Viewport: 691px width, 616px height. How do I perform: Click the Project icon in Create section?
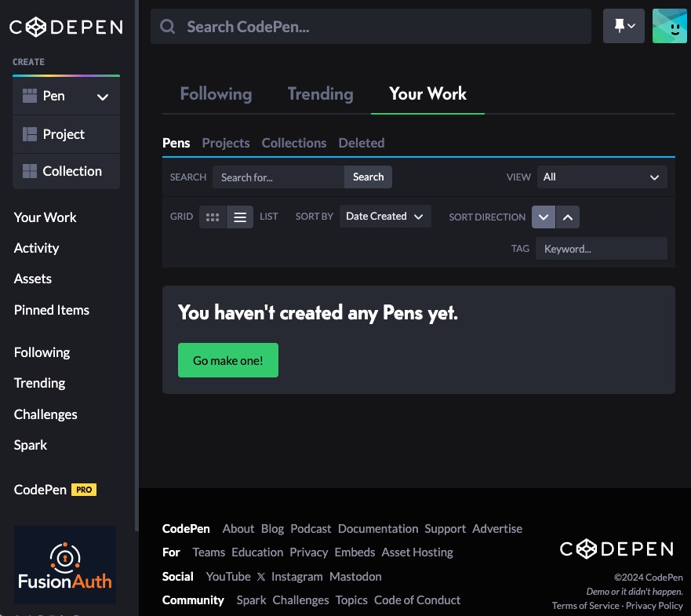[30, 134]
